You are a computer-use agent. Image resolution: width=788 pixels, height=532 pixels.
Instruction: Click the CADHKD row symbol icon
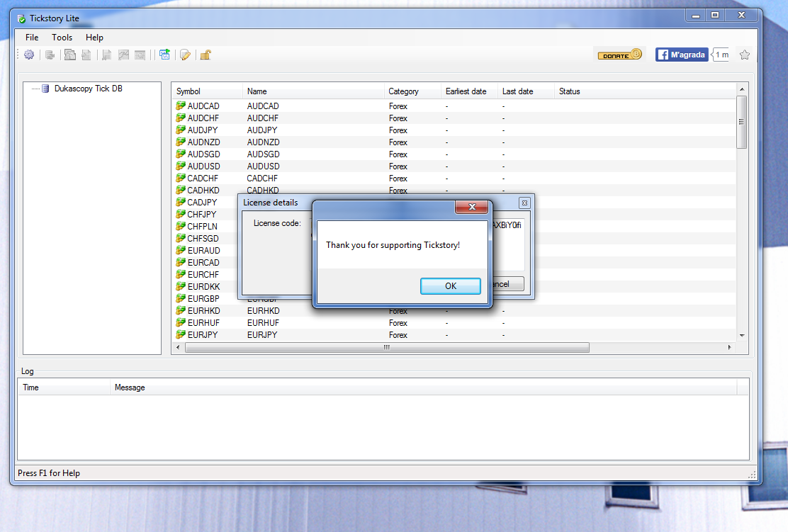(181, 191)
